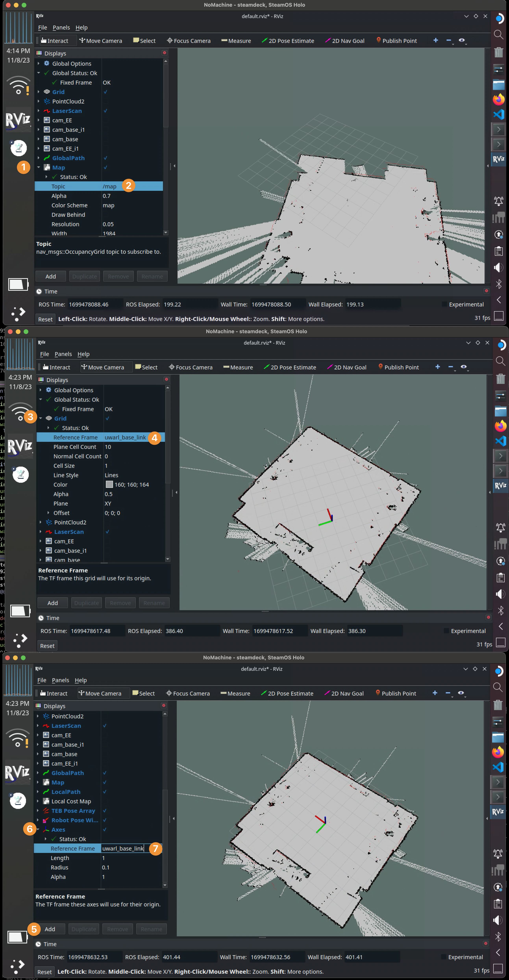
Task: Click toolbar minus icon in top RViz window
Action: [448, 40]
